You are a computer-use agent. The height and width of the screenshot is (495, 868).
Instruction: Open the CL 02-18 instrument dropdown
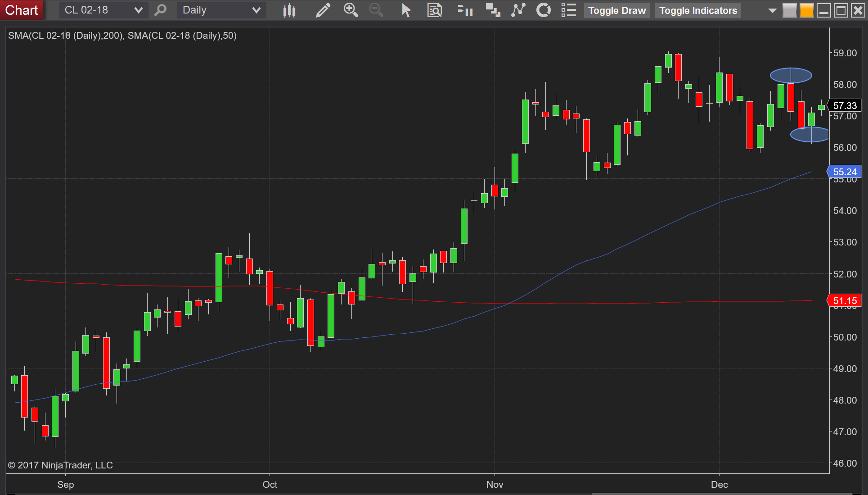pyautogui.click(x=103, y=10)
